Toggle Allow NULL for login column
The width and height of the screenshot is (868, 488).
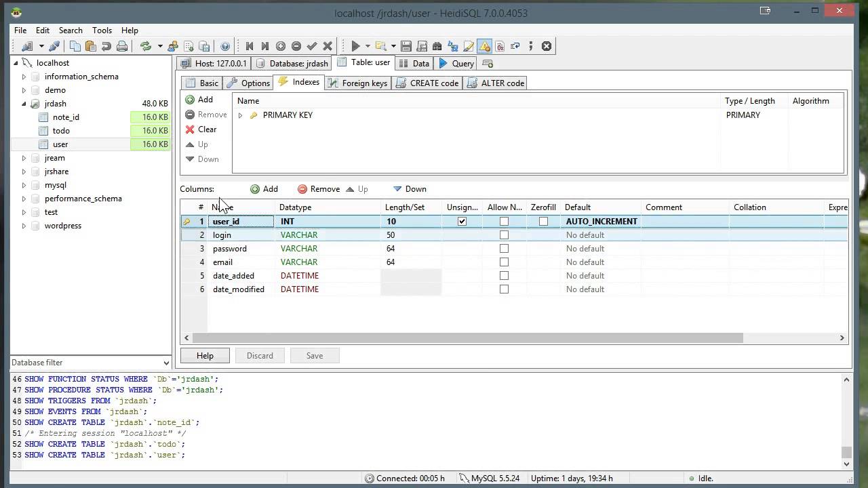[x=504, y=235]
